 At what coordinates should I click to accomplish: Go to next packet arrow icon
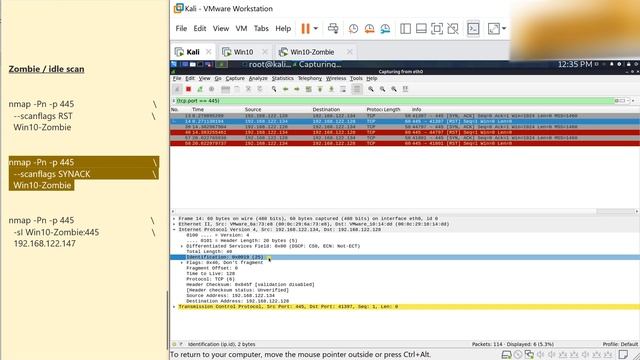(x=297, y=89)
